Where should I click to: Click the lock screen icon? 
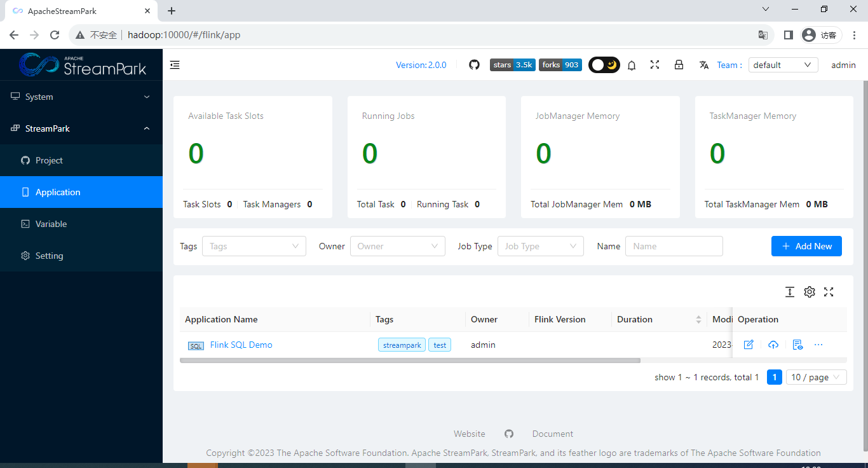(679, 65)
